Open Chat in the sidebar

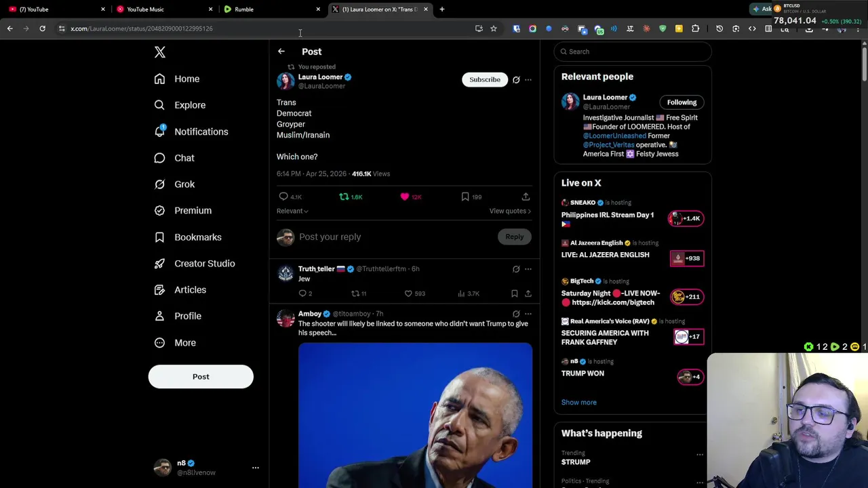click(174, 158)
